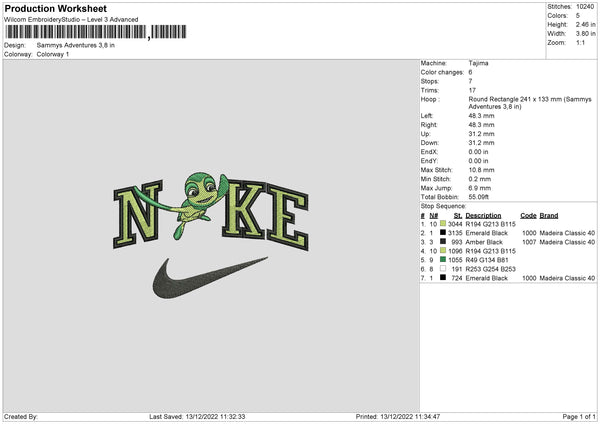600x424 pixels.
Task: Select thread code "1007"
Action: [529, 242]
